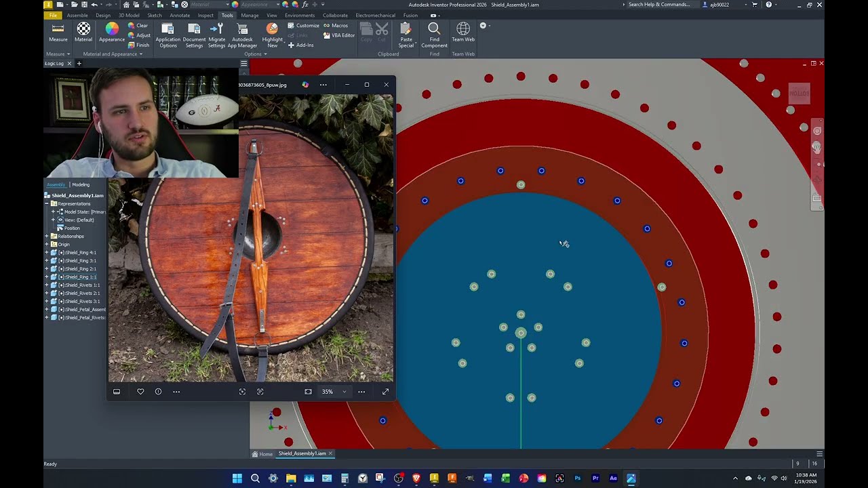Expand the Origin tree node
The width and height of the screenshot is (868, 488).
coord(46,244)
